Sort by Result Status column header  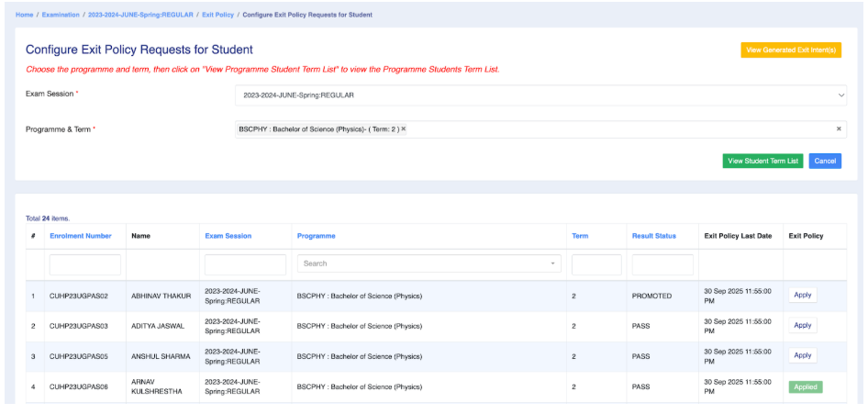[x=653, y=236]
